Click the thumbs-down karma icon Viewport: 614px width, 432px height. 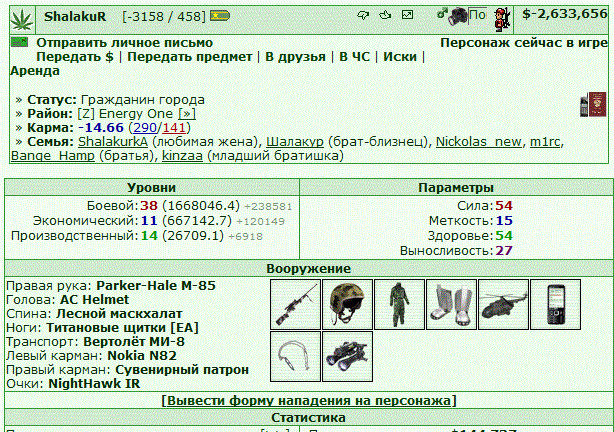point(363,15)
